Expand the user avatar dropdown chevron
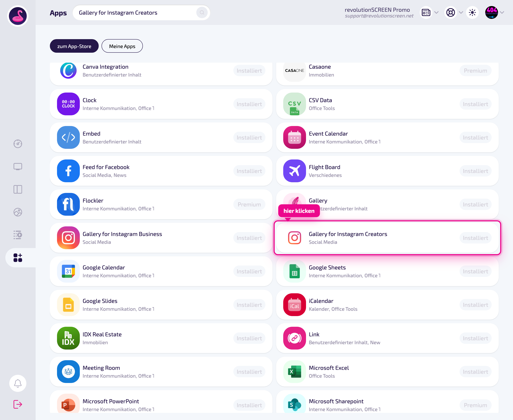Viewport: 513px width, 420px height. point(502,13)
